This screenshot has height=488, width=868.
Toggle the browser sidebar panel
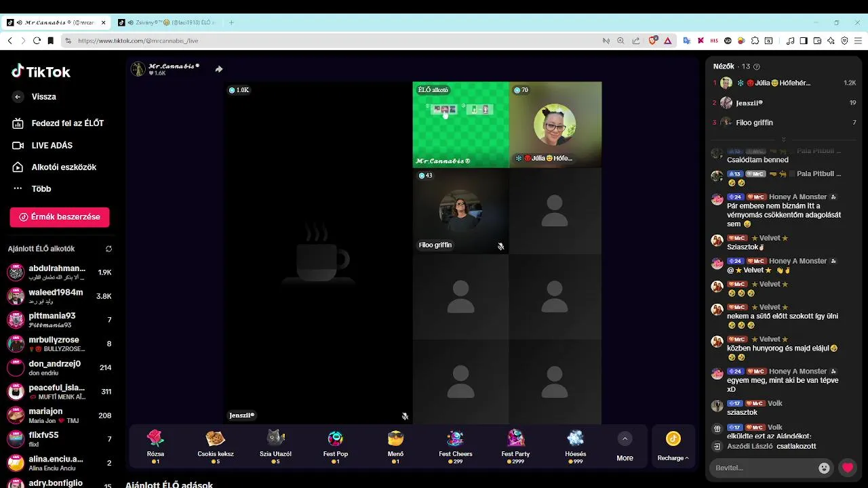coord(804,41)
